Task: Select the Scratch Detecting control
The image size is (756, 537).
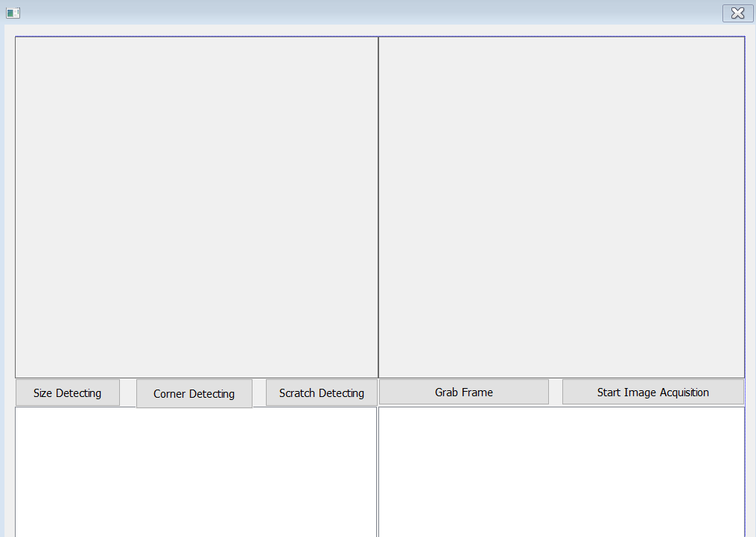Action: coord(321,392)
